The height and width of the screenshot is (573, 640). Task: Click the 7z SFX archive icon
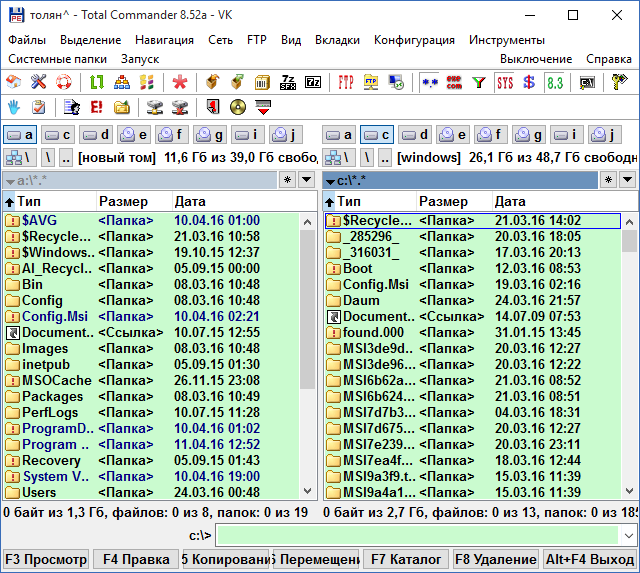point(288,82)
